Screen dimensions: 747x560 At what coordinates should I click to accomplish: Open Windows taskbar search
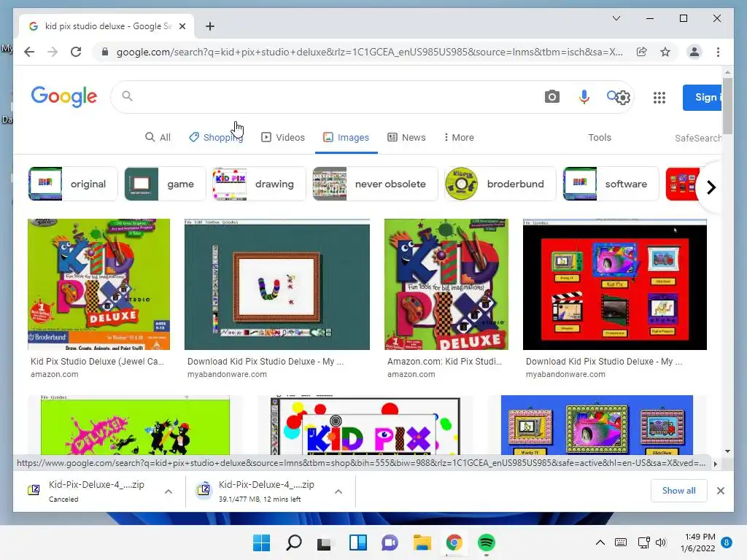293,542
